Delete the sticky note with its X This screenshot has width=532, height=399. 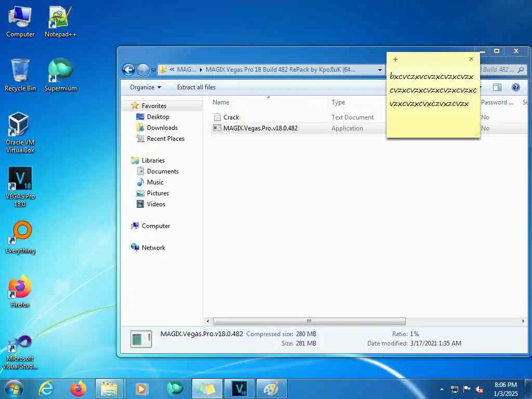coord(471,59)
